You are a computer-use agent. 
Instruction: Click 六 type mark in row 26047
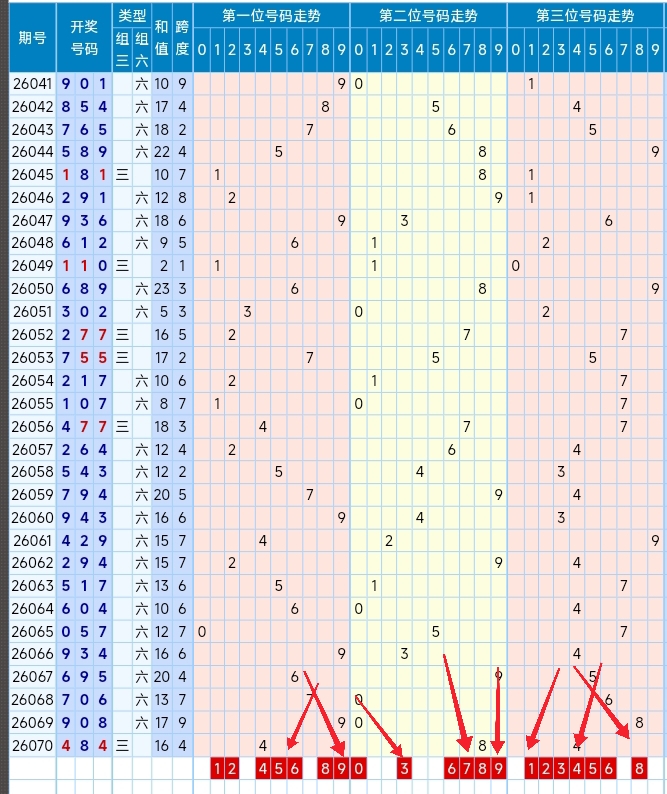click(141, 221)
